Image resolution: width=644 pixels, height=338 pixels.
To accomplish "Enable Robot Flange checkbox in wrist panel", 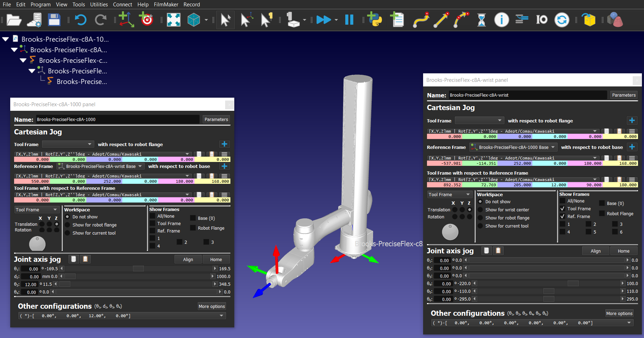I will [602, 213].
